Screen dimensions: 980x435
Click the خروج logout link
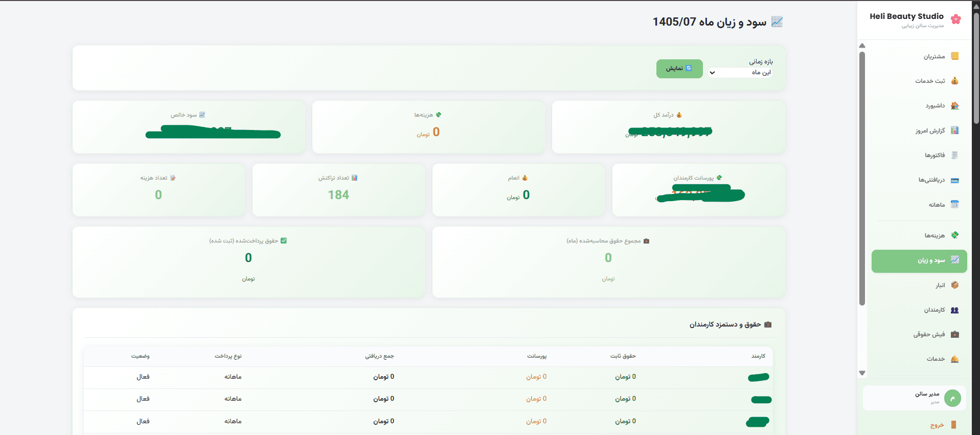pos(937,425)
